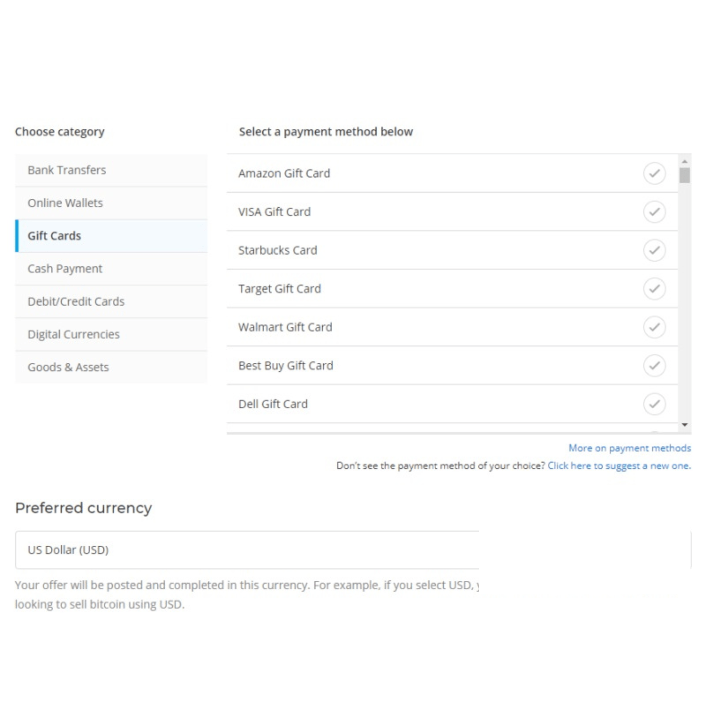Image resolution: width=706 pixels, height=728 pixels.
Task: Check the VISA Gift Card checkmark circle
Action: point(654,212)
